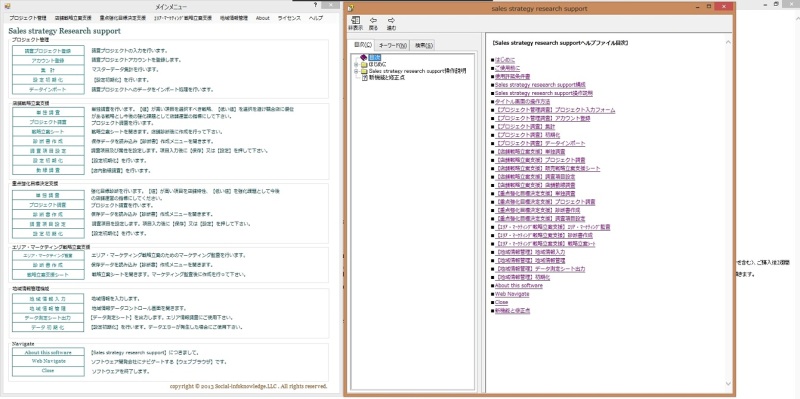The height and width of the screenshot is (399, 800).
Task: Open the About menu in メインメニュー
Action: pyautogui.click(x=263, y=18)
